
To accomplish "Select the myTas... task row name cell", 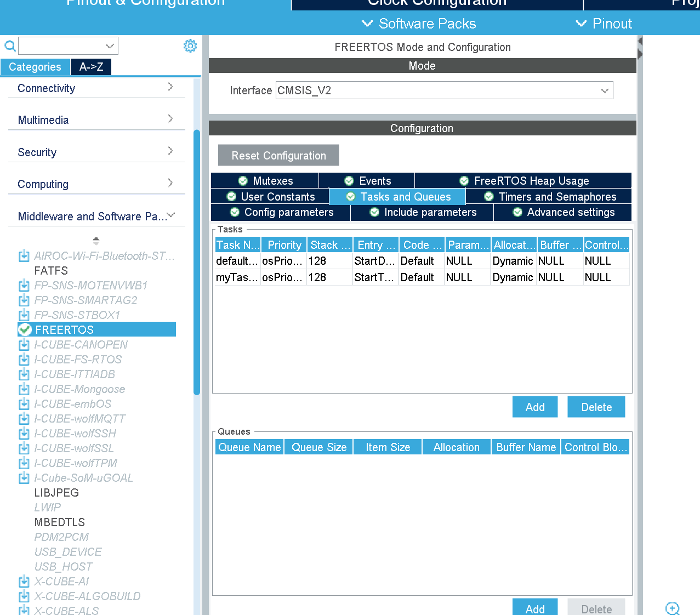I will point(237,277).
